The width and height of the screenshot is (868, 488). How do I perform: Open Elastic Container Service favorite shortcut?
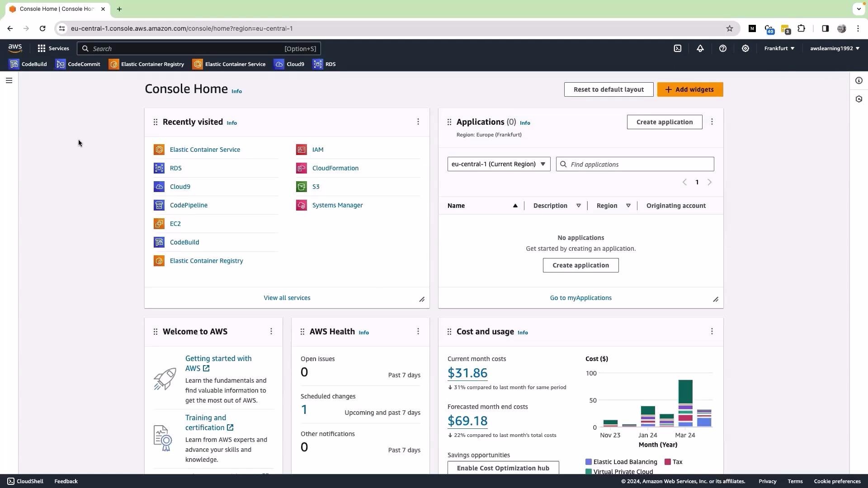[x=229, y=64]
